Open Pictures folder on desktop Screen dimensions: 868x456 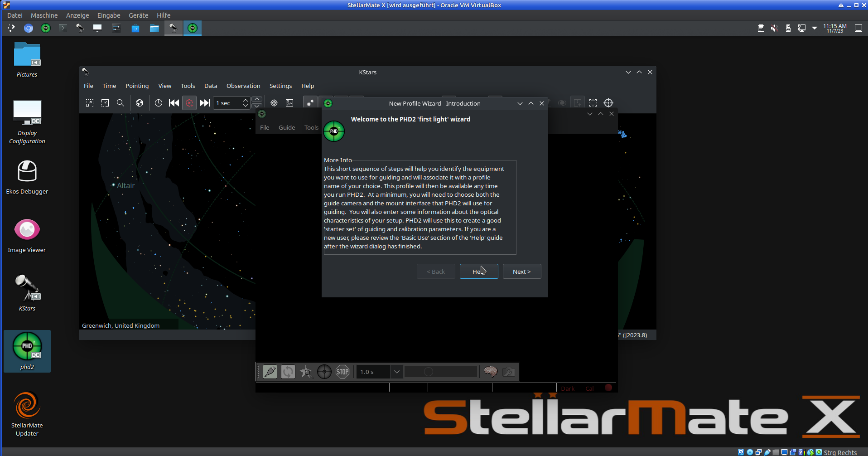point(27,60)
